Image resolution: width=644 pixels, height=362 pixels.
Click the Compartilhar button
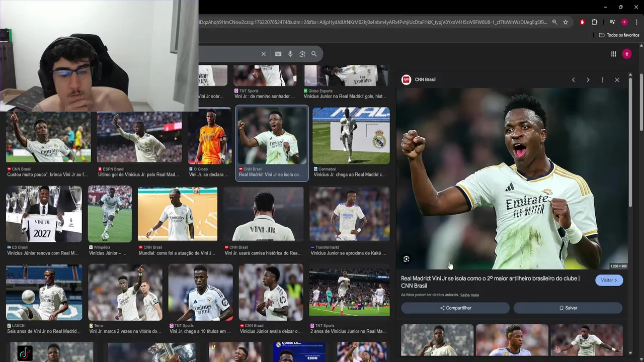pyautogui.click(x=455, y=308)
